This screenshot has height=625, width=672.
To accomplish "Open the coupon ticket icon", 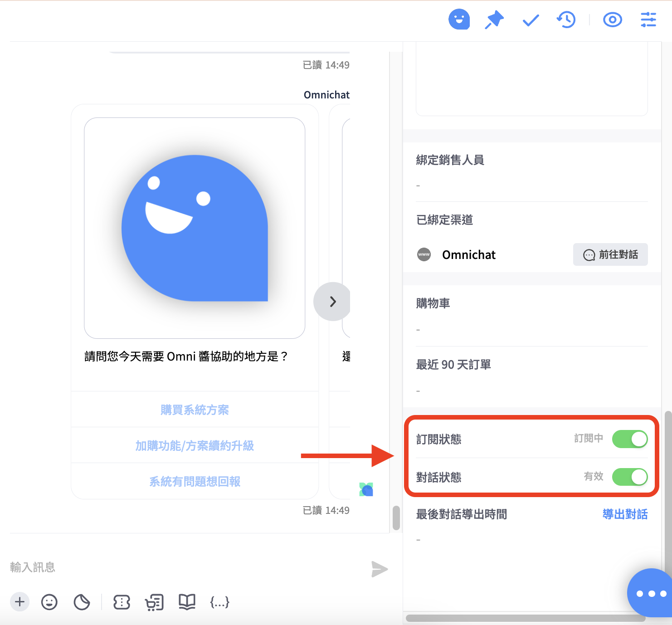I will pyautogui.click(x=122, y=602).
